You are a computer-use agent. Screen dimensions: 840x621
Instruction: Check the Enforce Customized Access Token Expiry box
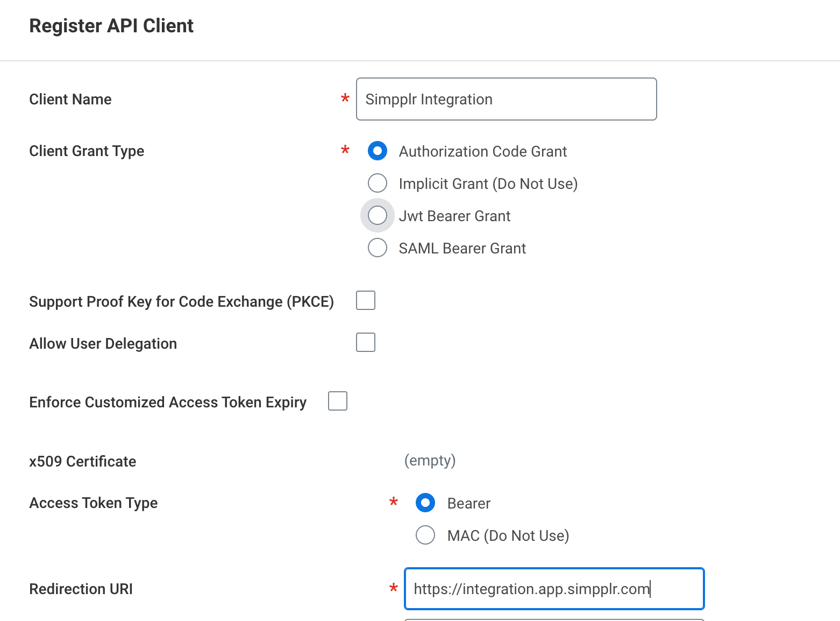pyautogui.click(x=337, y=401)
